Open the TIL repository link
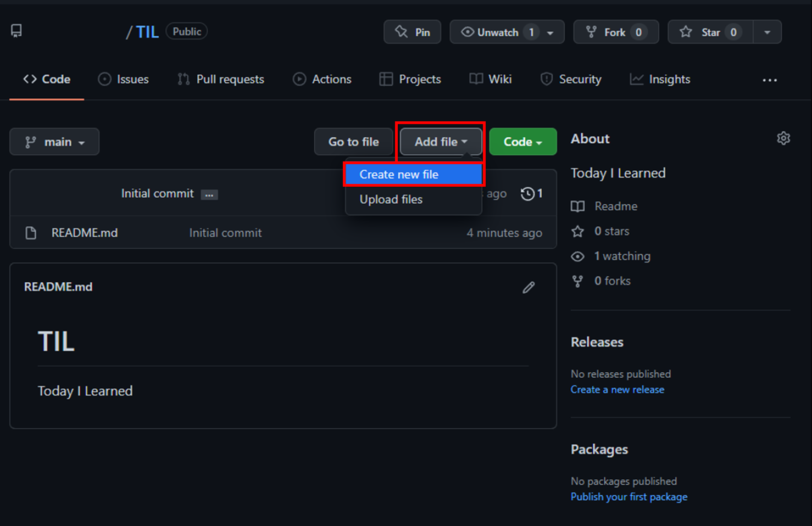 pos(147,32)
